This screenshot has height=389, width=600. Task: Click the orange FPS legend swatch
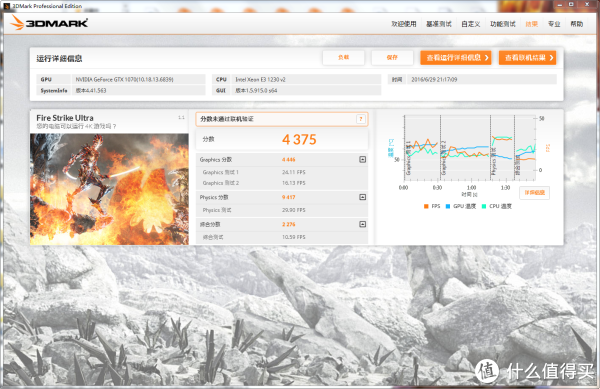pyautogui.click(x=426, y=206)
